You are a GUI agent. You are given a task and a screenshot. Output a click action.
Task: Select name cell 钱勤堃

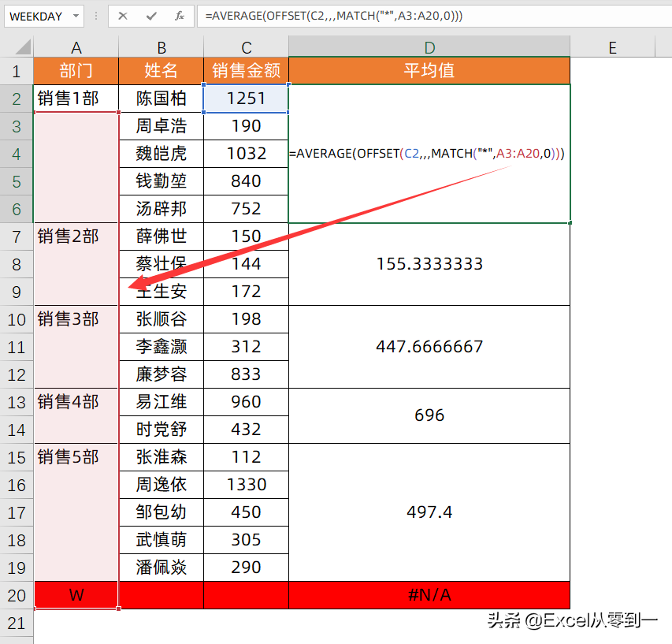(x=162, y=181)
